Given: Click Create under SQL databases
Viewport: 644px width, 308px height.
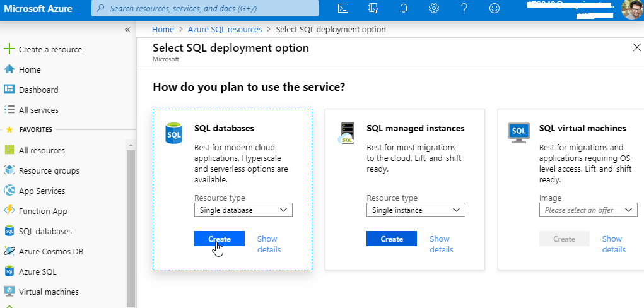Looking at the screenshot, I should (220, 239).
